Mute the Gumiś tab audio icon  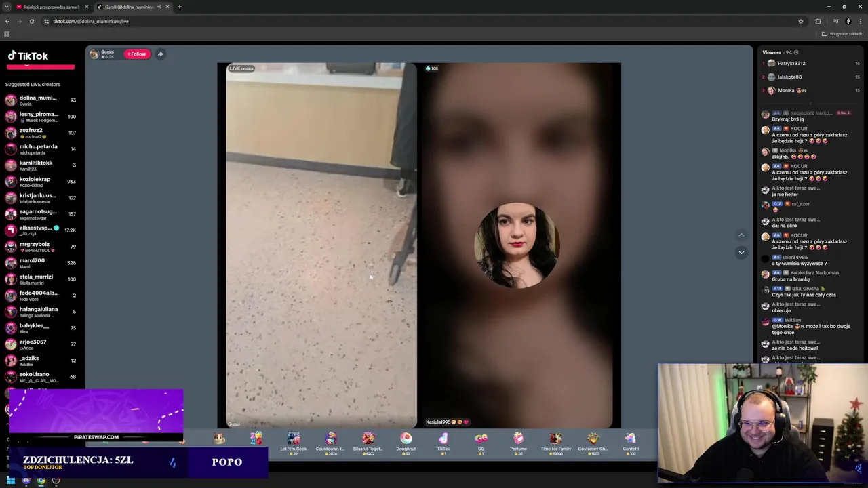click(159, 7)
